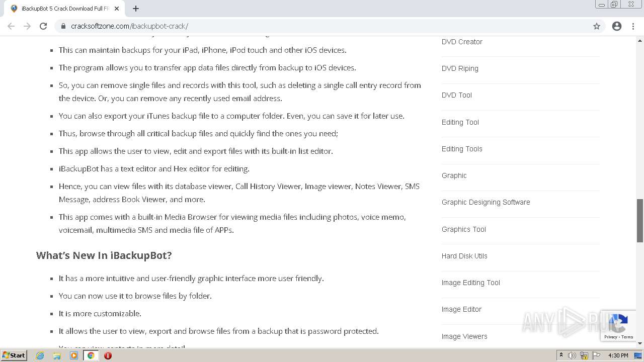Click the network tray icon
The image size is (644, 362).
pyautogui.click(x=584, y=355)
